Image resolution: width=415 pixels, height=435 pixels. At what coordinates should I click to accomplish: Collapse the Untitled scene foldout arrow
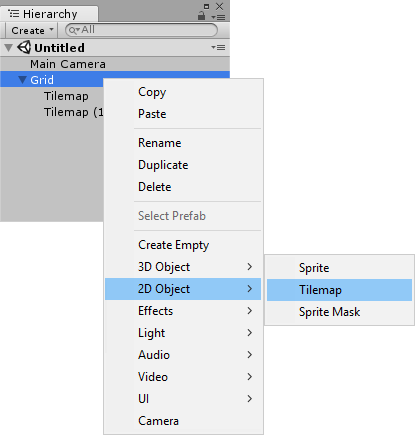pos(9,48)
